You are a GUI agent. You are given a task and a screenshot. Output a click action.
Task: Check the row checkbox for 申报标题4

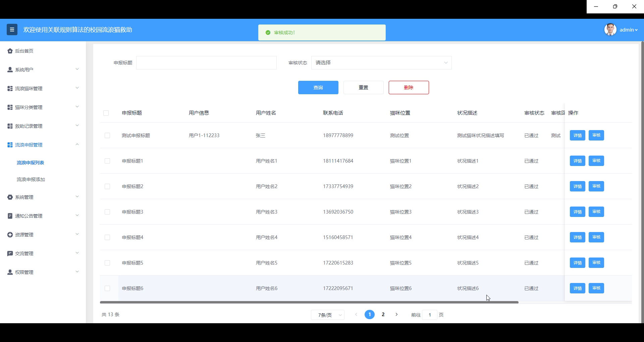(107, 237)
